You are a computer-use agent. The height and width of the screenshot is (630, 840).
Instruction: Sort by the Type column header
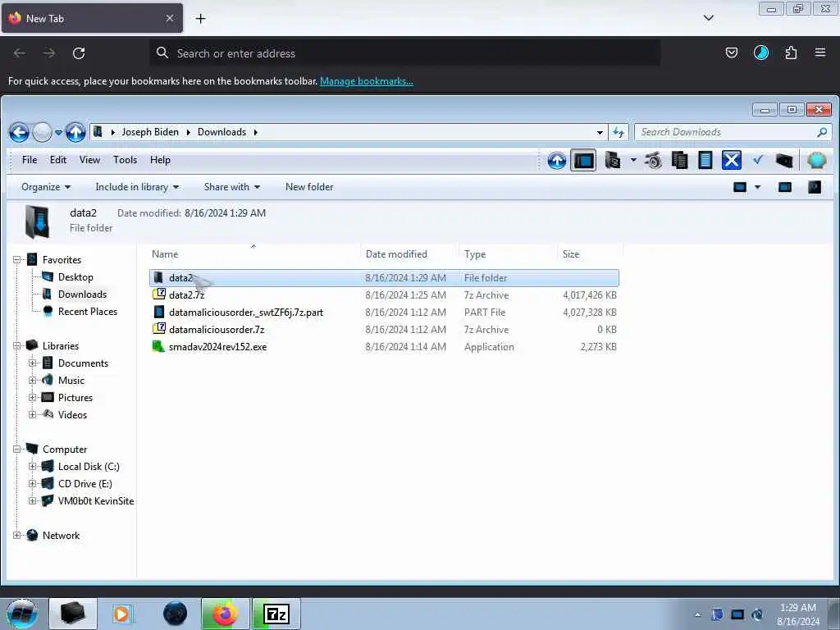508,254
